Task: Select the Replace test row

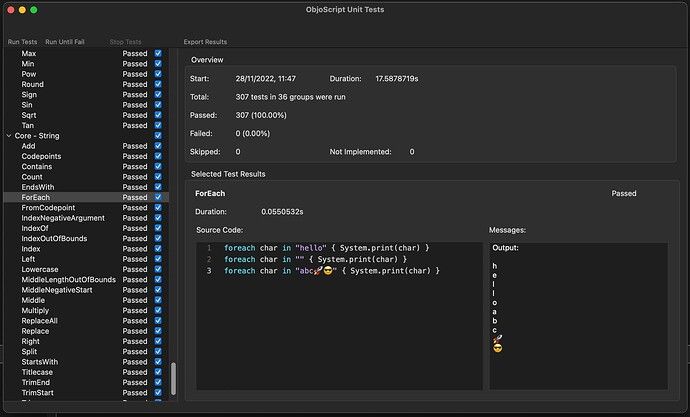Action: coord(86,331)
